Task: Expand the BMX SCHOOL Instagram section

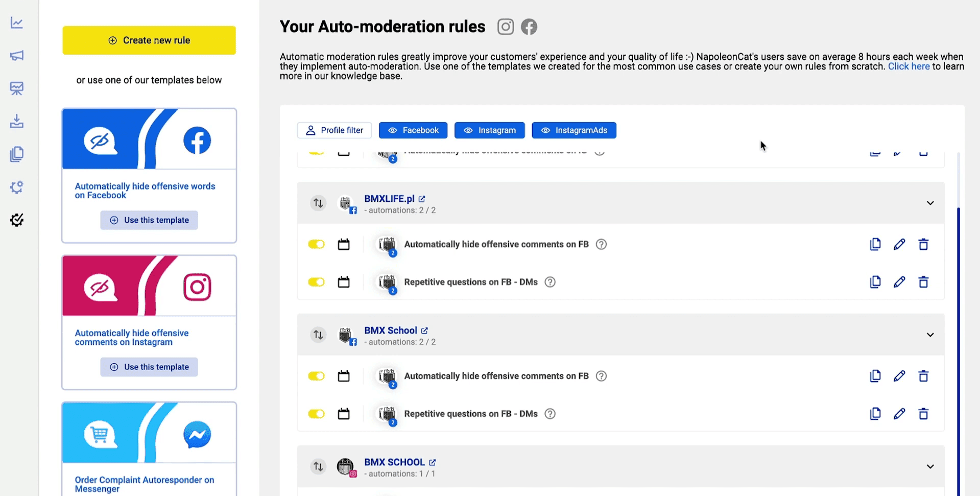Action: pos(930,466)
